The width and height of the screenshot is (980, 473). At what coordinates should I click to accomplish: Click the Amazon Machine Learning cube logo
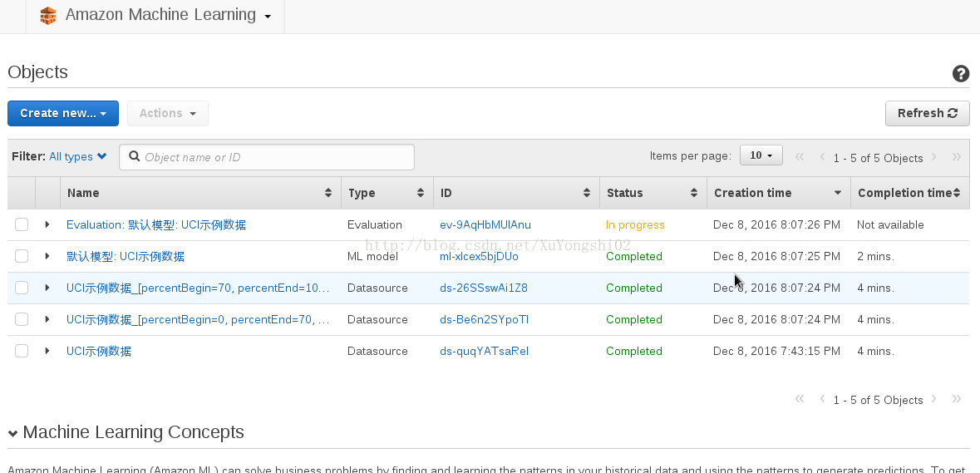click(48, 16)
